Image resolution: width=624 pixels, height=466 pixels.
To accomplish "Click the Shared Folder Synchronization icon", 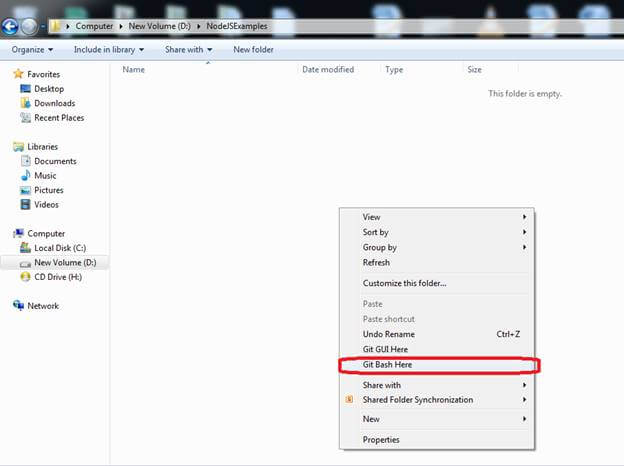I will (x=349, y=399).
